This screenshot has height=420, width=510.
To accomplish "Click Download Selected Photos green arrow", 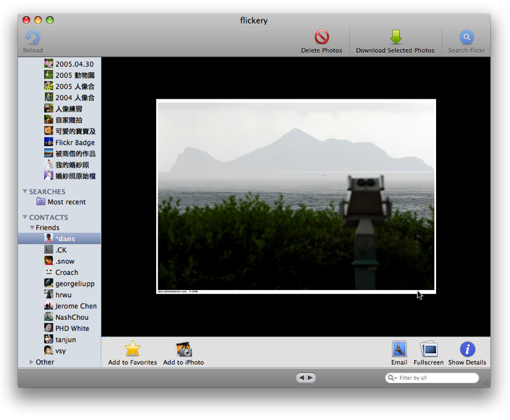I will pos(395,37).
